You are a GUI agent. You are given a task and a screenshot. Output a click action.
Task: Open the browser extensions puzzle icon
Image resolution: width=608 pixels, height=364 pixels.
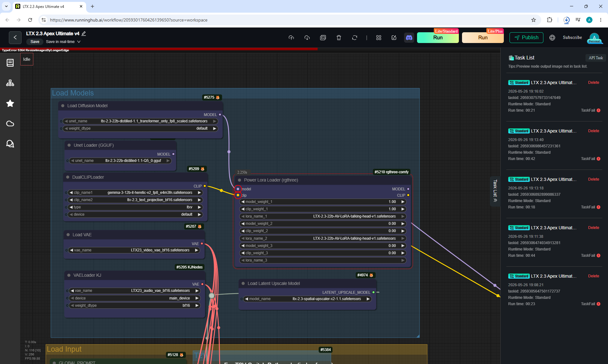pyautogui.click(x=549, y=20)
